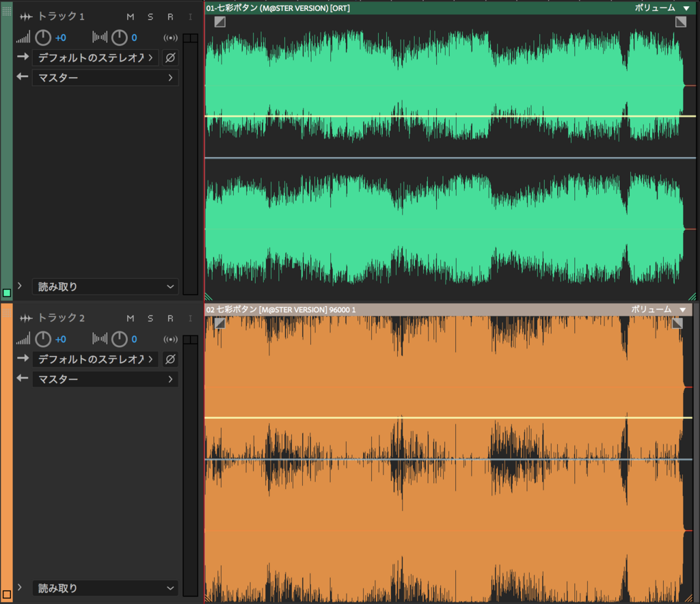Click the fade-in handle on the orange clip
The width and height of the screenshot is (700, 604).
point(220,323)
